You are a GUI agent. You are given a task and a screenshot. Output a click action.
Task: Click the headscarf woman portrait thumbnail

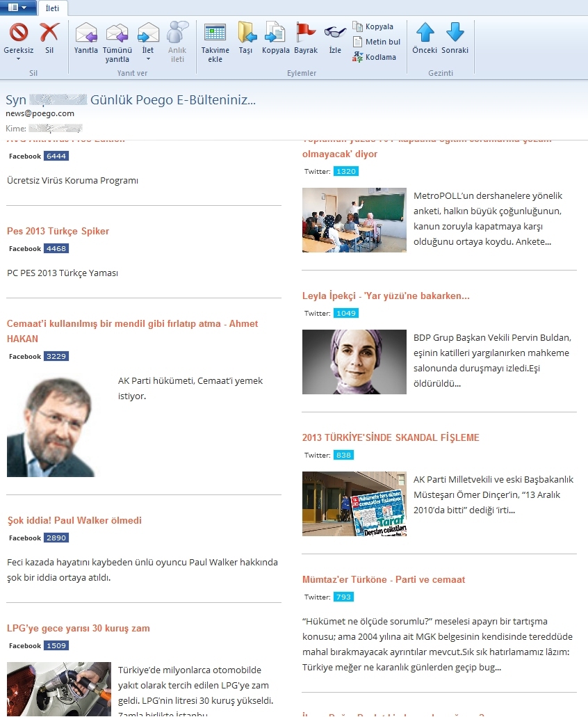(x=354, y=362)
